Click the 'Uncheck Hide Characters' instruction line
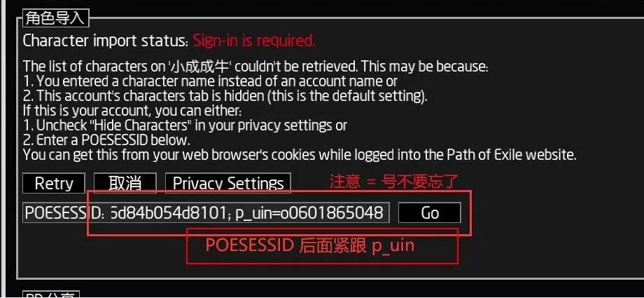 [185, 126]
